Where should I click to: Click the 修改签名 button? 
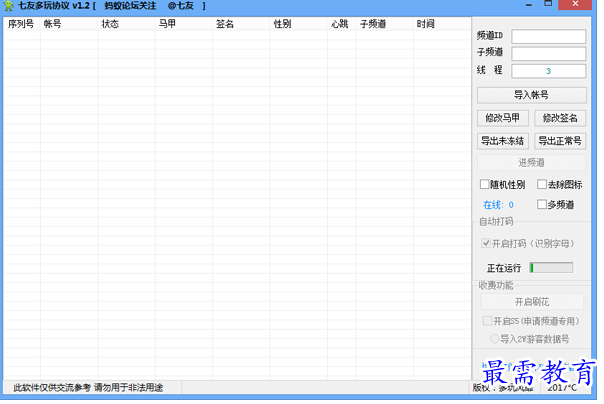(x=560, y=118)
